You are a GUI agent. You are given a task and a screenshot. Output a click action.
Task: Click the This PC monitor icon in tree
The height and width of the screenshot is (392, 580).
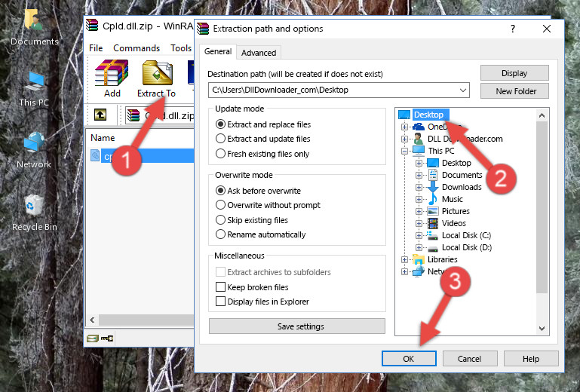pos(419,151)
